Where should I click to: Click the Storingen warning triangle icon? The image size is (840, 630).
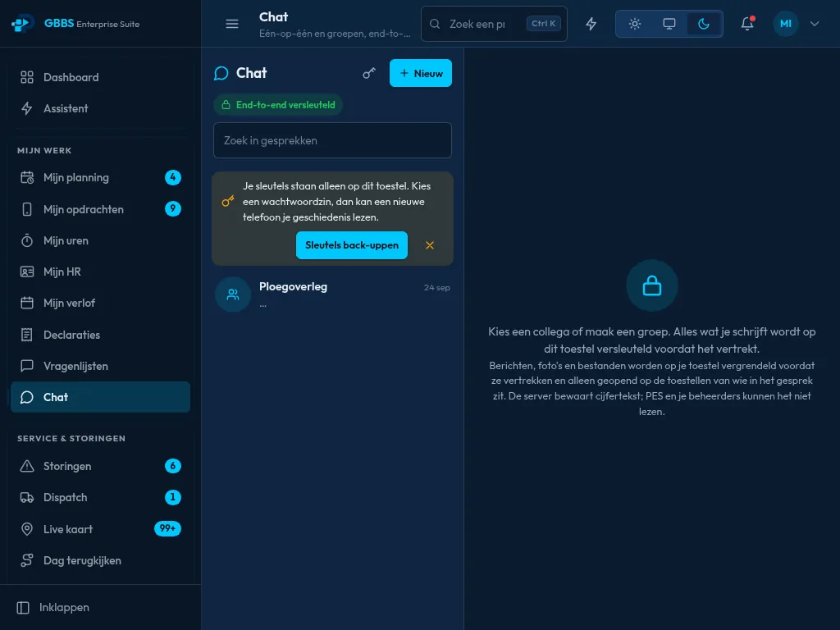tap(27, 466)
